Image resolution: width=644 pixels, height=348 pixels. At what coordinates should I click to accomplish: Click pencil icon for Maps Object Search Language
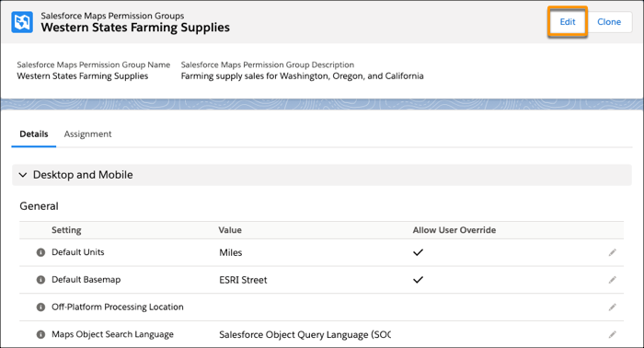click(613, 334)
